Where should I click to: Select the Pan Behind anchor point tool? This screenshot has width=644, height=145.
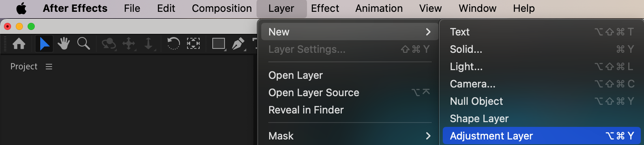tap(193, 43)
